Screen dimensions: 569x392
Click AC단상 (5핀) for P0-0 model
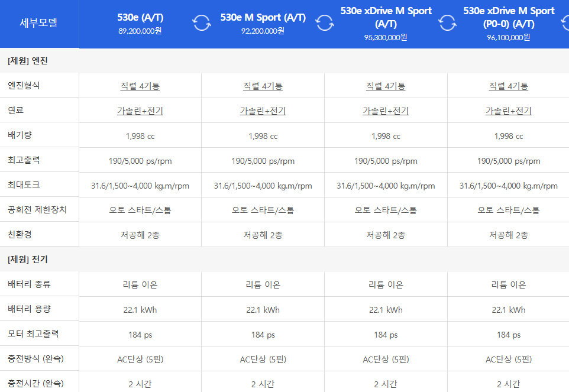pos(509,359)
